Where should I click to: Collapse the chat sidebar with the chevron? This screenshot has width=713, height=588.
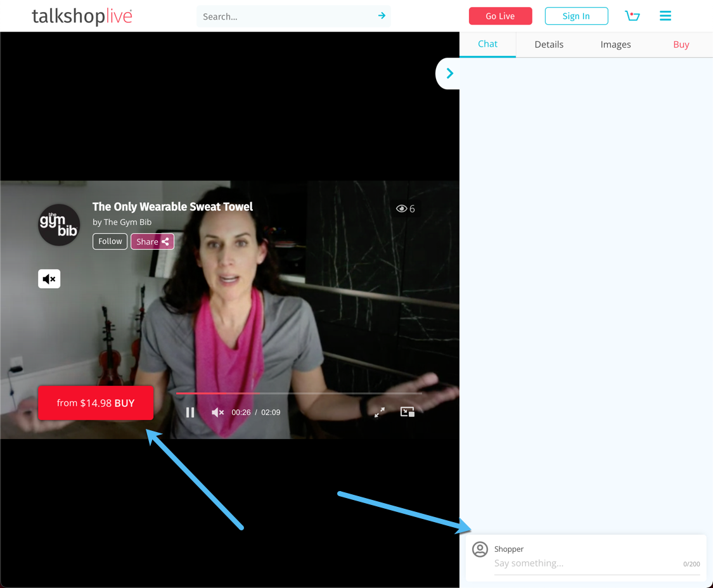(x=449, y=73)
